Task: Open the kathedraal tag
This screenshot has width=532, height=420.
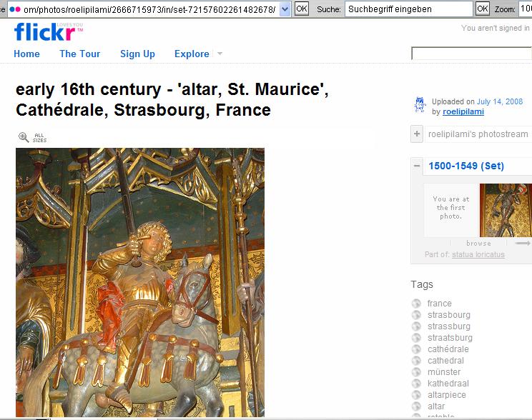Action: click(x=448, y=384)
